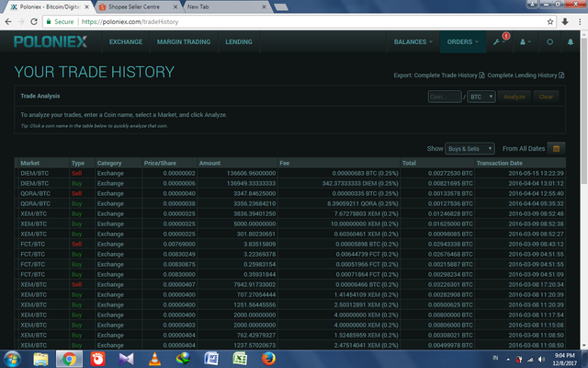Click the Amount column header
The width and height of the screenshot is (588, 368).
pyautogui.click(x=209, y=163)
